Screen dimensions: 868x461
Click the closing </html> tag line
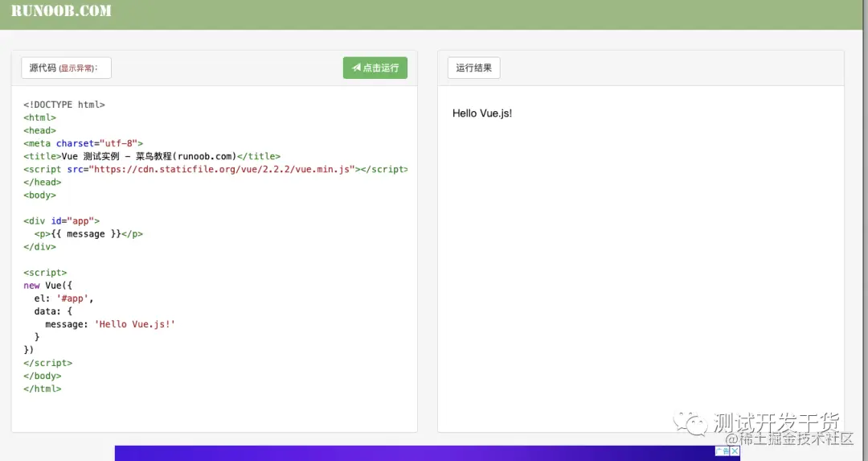[x=42, y=389]
